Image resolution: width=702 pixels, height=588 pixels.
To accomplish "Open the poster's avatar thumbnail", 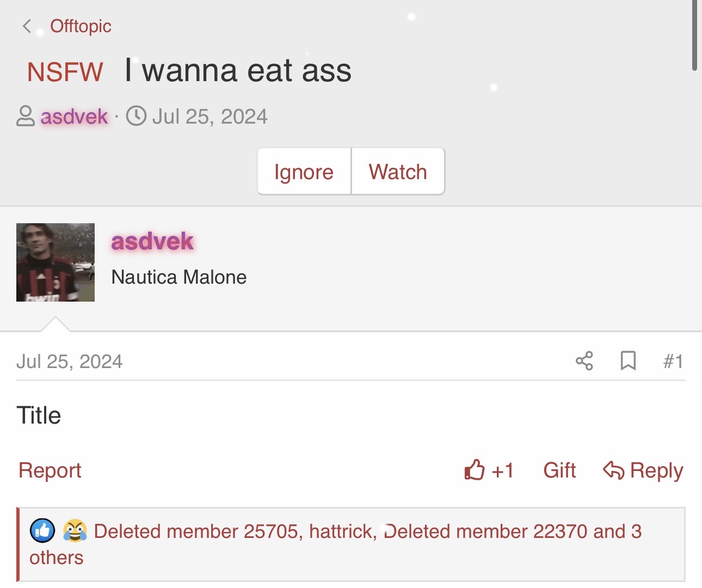I will click(56, 262).
